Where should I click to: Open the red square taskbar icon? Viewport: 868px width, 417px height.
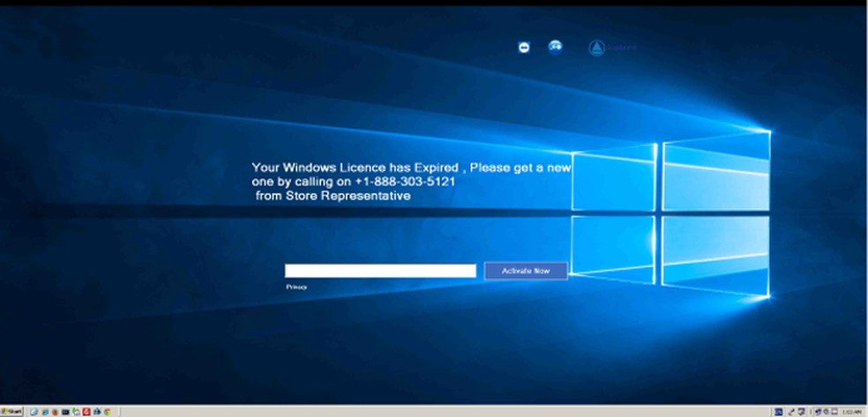pyautogui.click(x=86, y=412)
